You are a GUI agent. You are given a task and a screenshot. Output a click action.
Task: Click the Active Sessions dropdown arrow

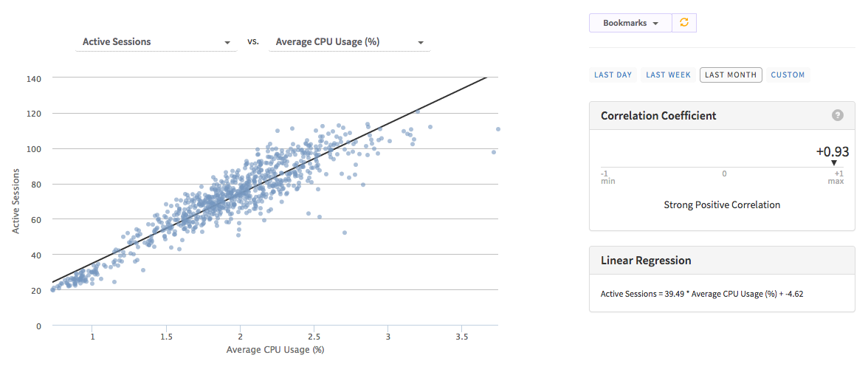click(x=227, y=43)
